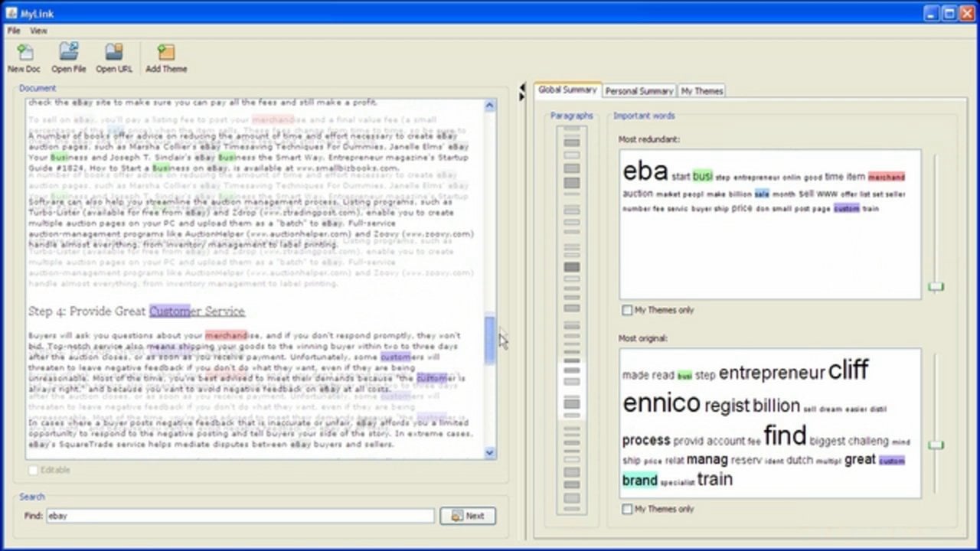Viewport: 980px width, 551px height.
Task: Click the highlighted word 'brand' in Most original
Action: pyautogui.click(x=640, y=481)
